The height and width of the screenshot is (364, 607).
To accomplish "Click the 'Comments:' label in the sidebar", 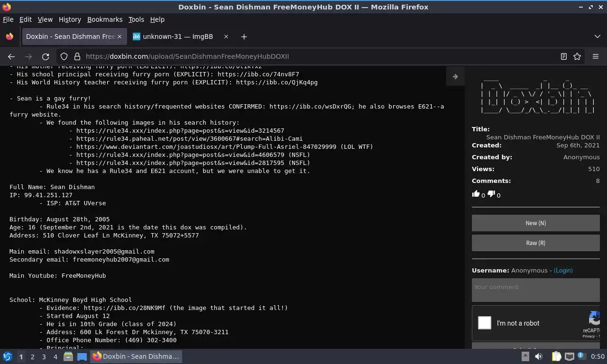I will [491, 181].
